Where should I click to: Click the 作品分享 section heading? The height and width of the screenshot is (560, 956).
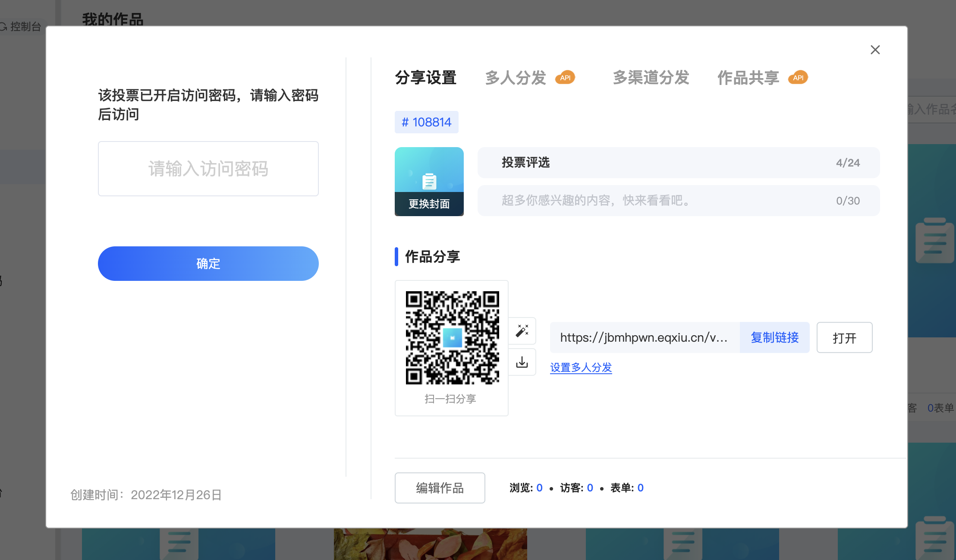coord(432,257)
